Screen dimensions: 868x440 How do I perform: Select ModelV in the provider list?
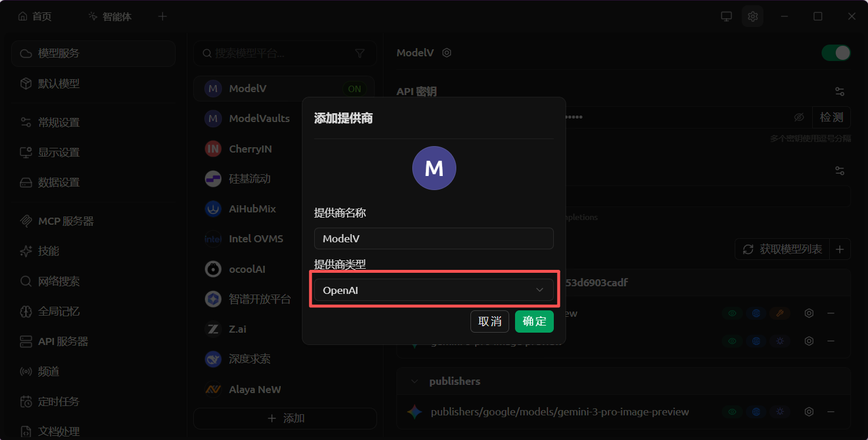coord(284,89)
